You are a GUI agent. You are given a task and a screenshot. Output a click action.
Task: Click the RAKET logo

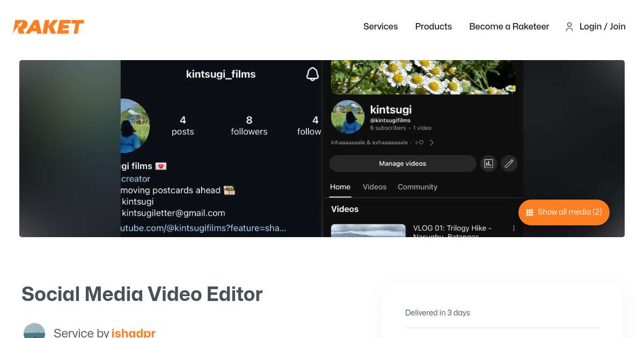48,27
